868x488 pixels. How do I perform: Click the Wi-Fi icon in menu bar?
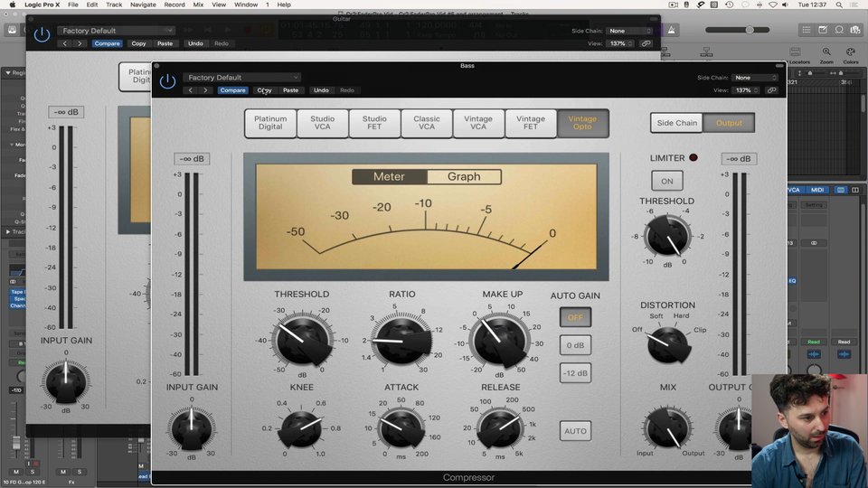point(772,5)
